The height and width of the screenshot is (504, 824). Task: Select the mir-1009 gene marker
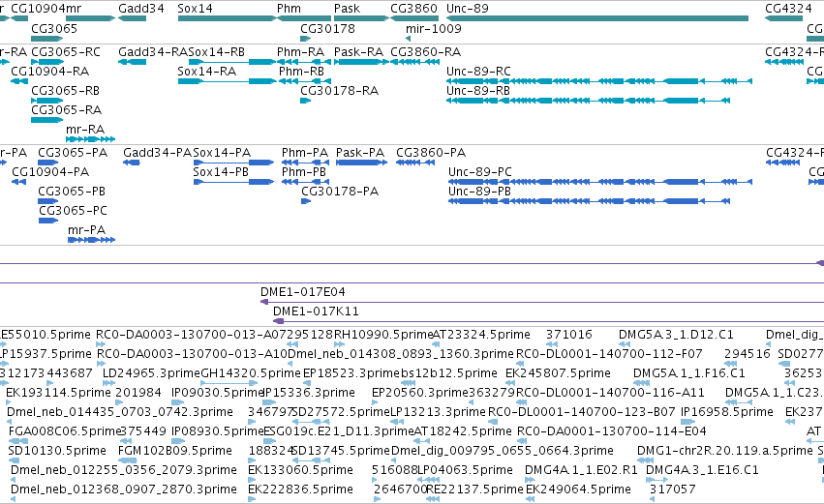coord(409,39)
